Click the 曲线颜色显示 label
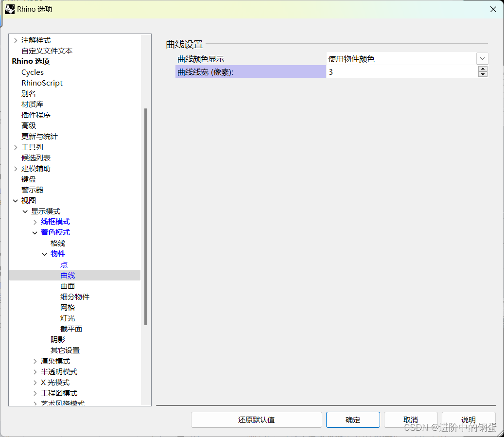Image resolution: width=504 pixels, height=437 pixels. click(x=201, y=59)
